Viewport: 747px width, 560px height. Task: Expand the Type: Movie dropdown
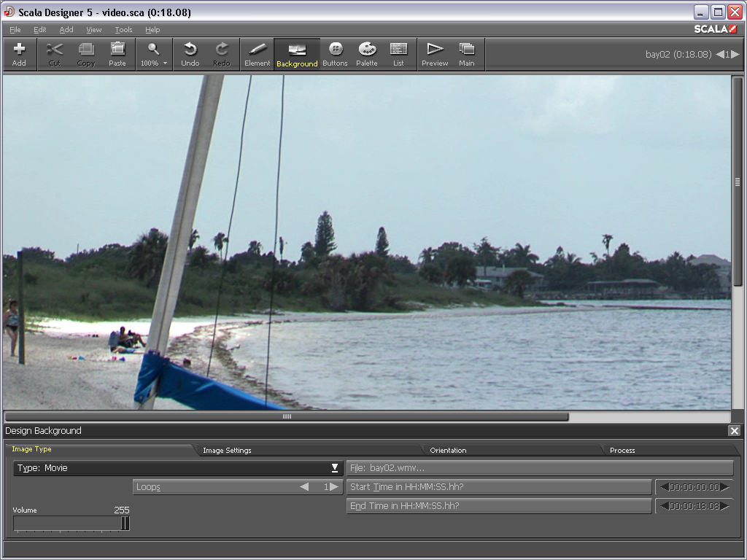(x=178, y=468)
